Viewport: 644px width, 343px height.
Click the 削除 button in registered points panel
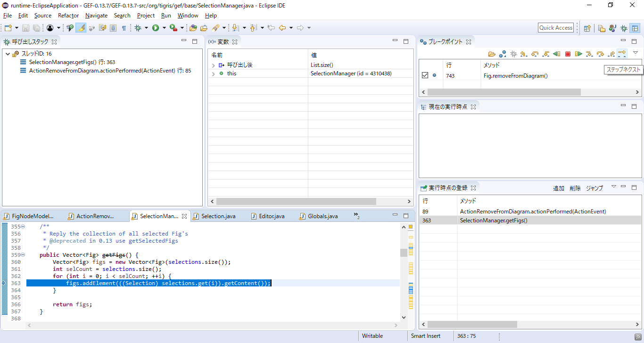[x=575, y=188]
